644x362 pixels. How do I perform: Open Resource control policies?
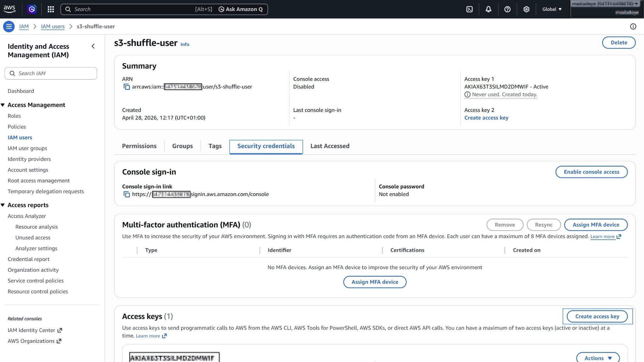pyautogui.click(x=38, y=291)
